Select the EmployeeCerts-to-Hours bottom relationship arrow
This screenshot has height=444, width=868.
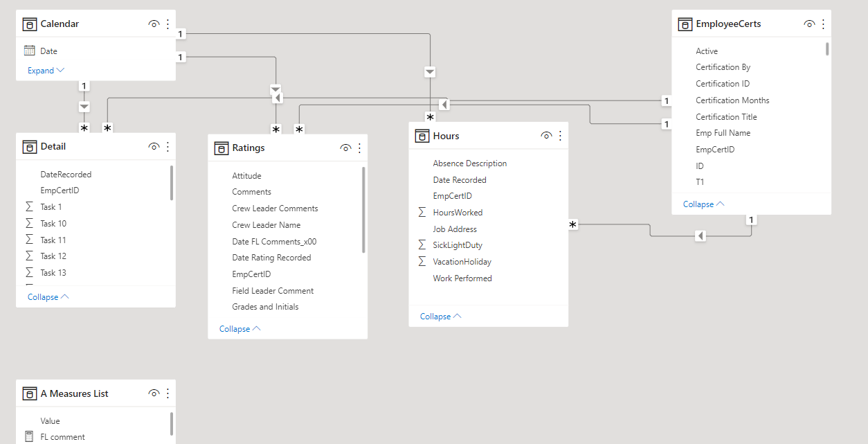click(x=700, y=236)
